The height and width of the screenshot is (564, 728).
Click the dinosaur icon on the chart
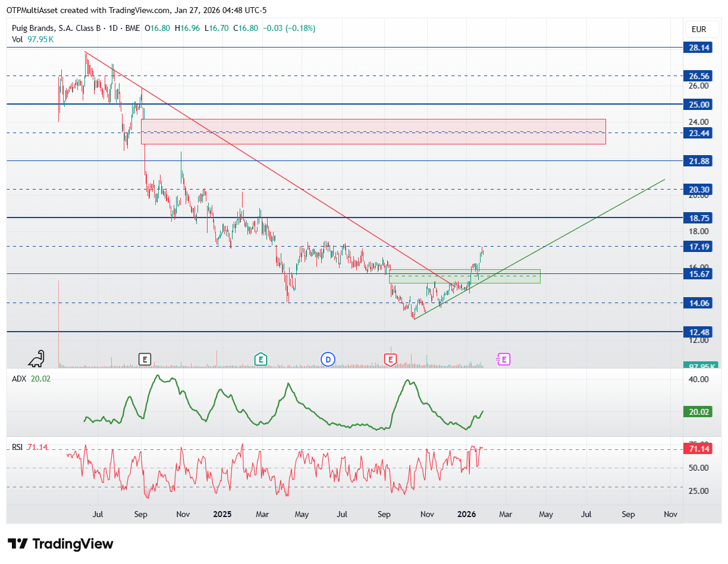[37, 358]
